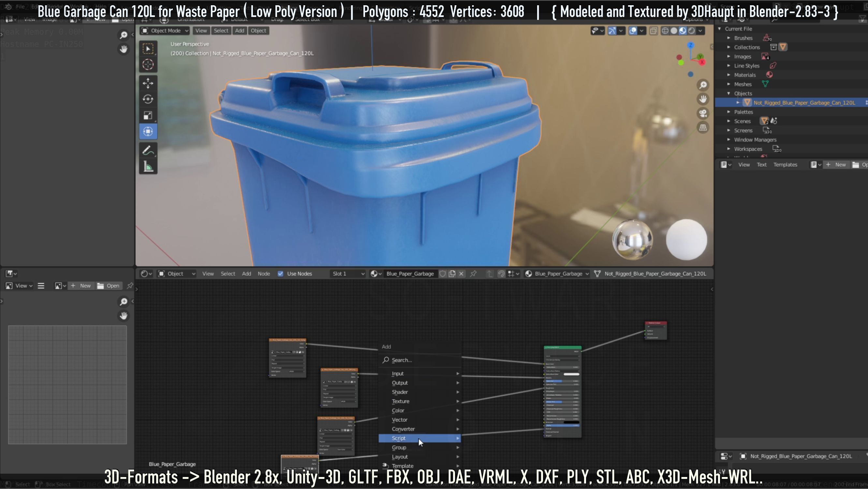This screenshot has height=489, width=868.
Task: Select the Transform tool
Action: 148,131
